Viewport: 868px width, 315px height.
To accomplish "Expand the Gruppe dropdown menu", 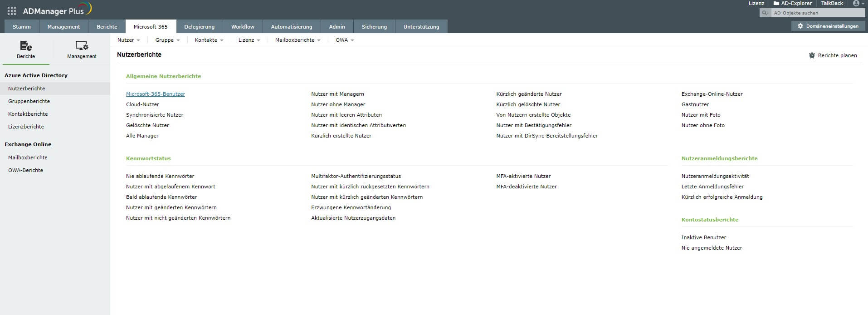I will (167, 40).
